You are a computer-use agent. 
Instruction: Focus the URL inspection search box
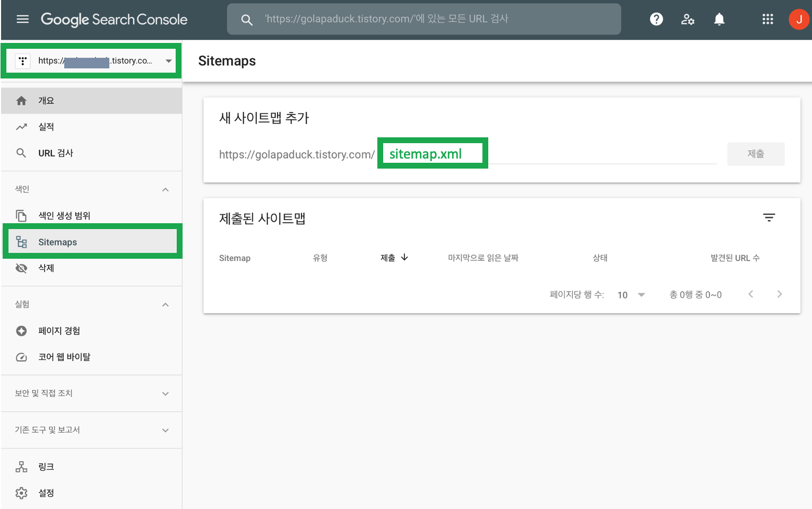(424, 19)
